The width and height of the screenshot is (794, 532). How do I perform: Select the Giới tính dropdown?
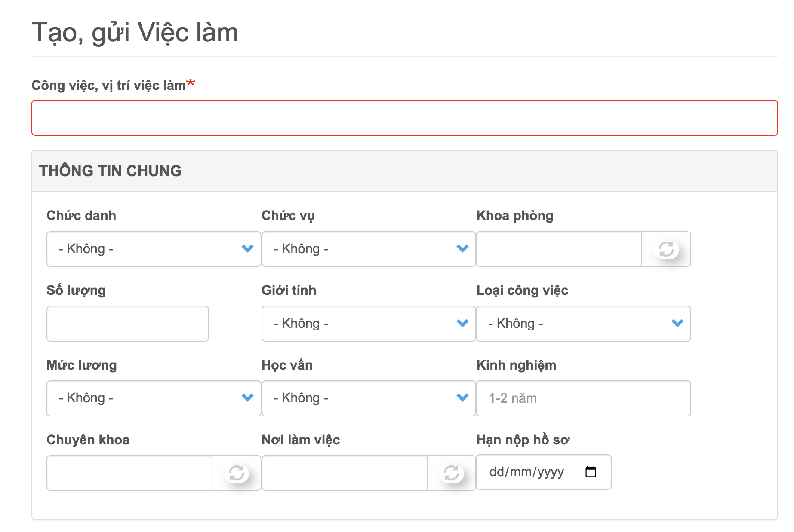coord(368,324)
